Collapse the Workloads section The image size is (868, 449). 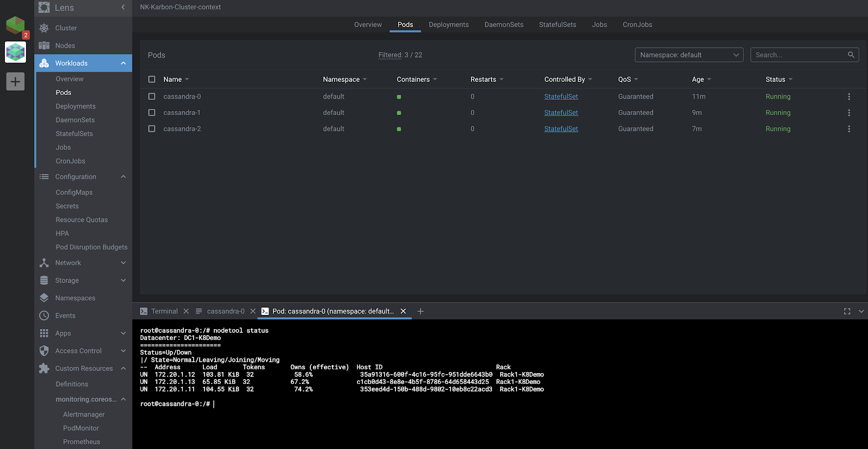coord(123,63)
